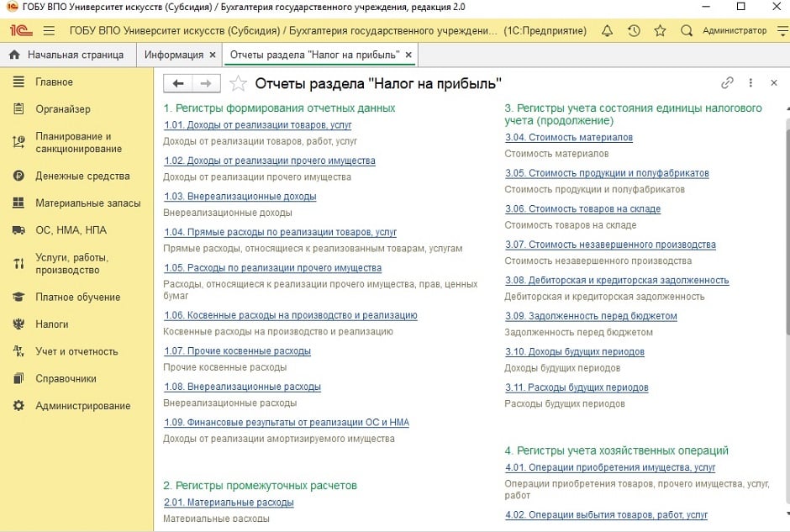
Task: Click the back navigation arrow
Action: pyautogui.click(x=177, y=83)
